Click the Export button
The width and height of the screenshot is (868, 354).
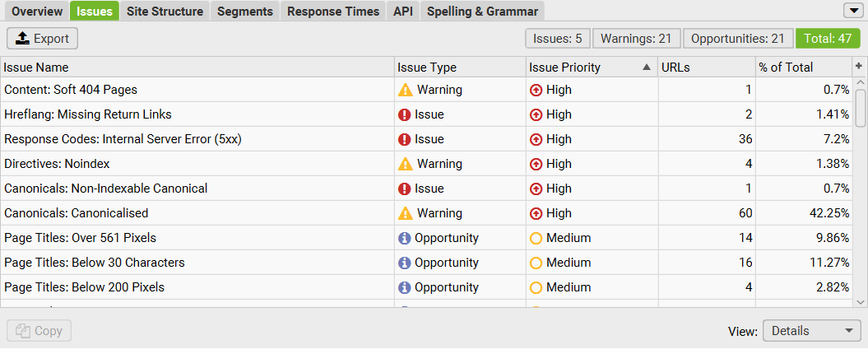click(x=42, y=38)
